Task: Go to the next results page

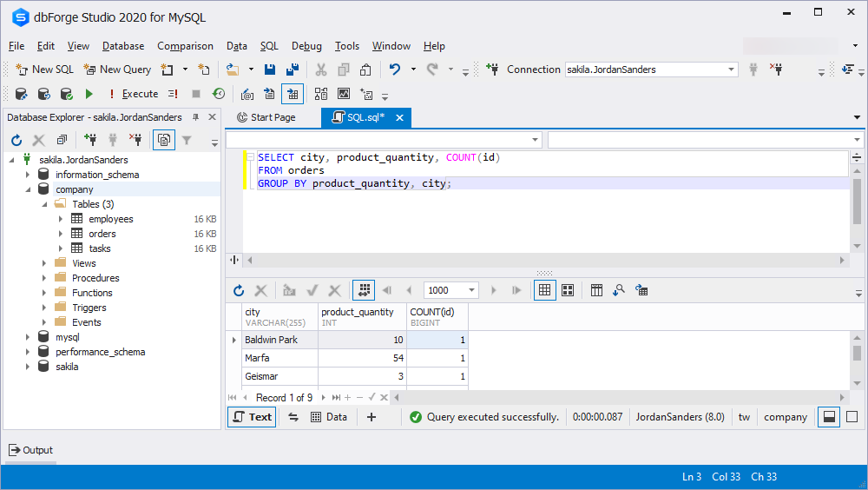Action: 493,290
